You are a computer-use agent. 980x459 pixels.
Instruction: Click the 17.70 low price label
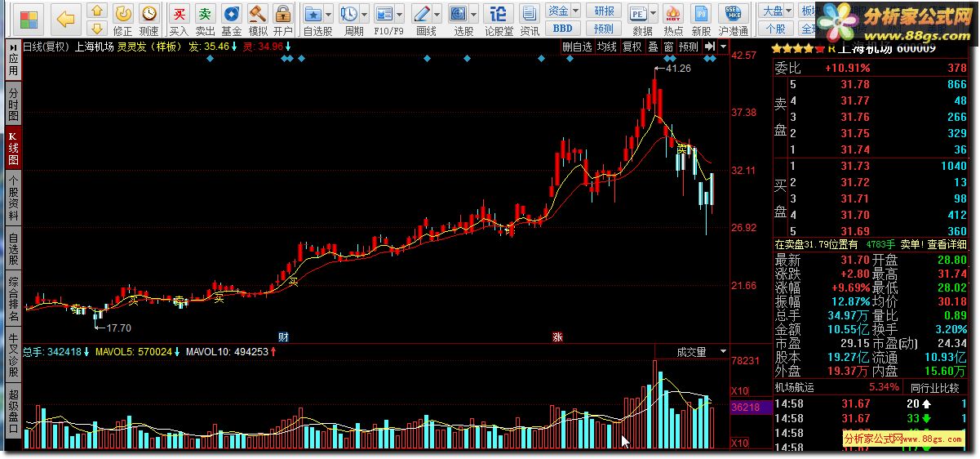pyautogui.click(x=119, y=328)
